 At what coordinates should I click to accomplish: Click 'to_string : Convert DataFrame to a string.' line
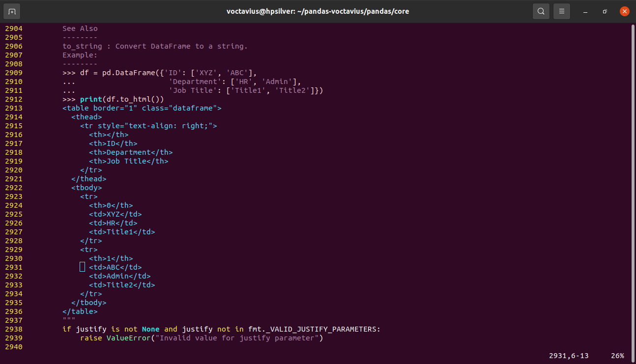(155, 46)
